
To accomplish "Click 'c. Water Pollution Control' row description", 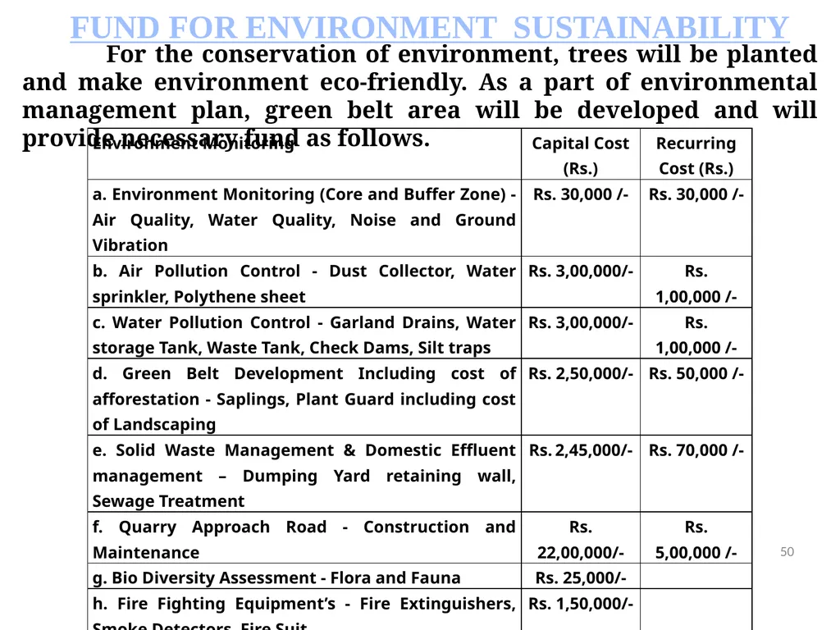I will coord(304,335).
